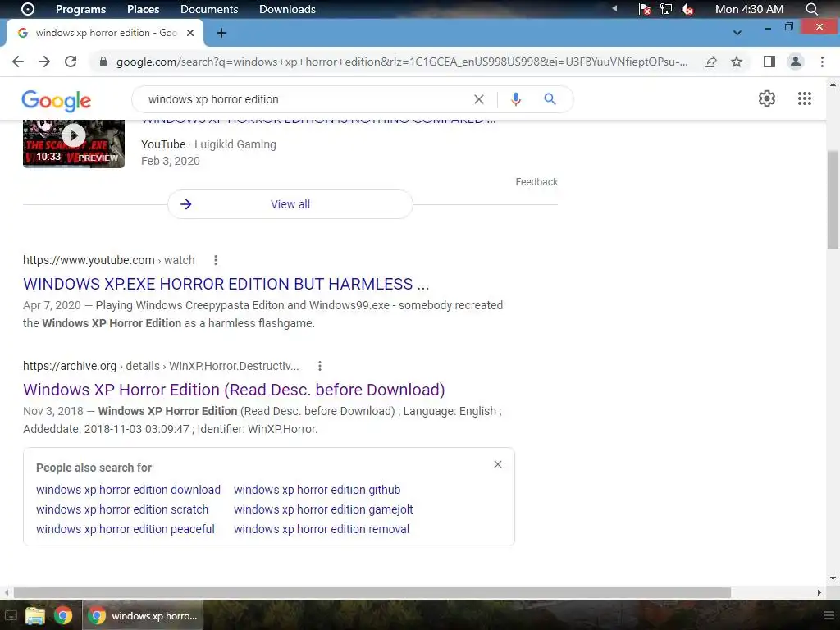Click the scroll right arrow

click(x=819, y=592)
